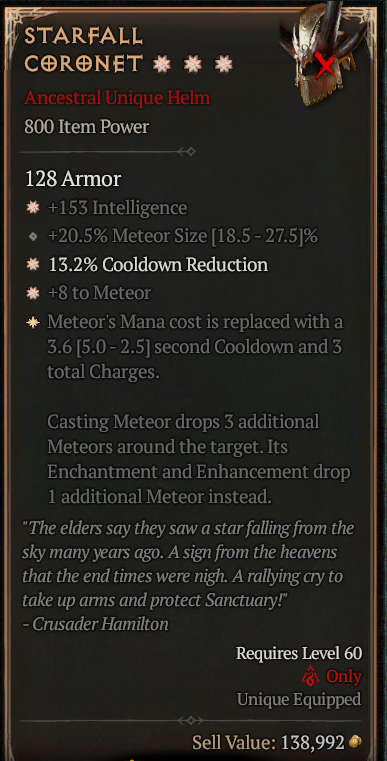Click the 13.2% Cooldown Reduction affix

coord(158,265)
